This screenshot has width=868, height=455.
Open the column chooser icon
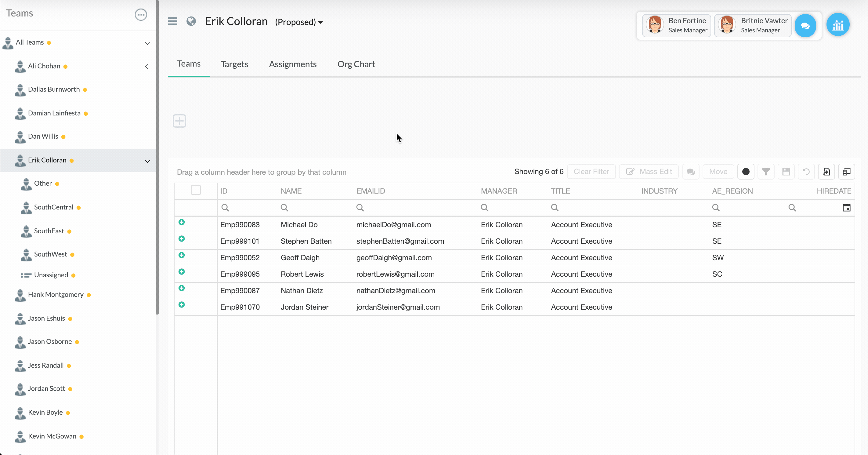tap(846, 172)
